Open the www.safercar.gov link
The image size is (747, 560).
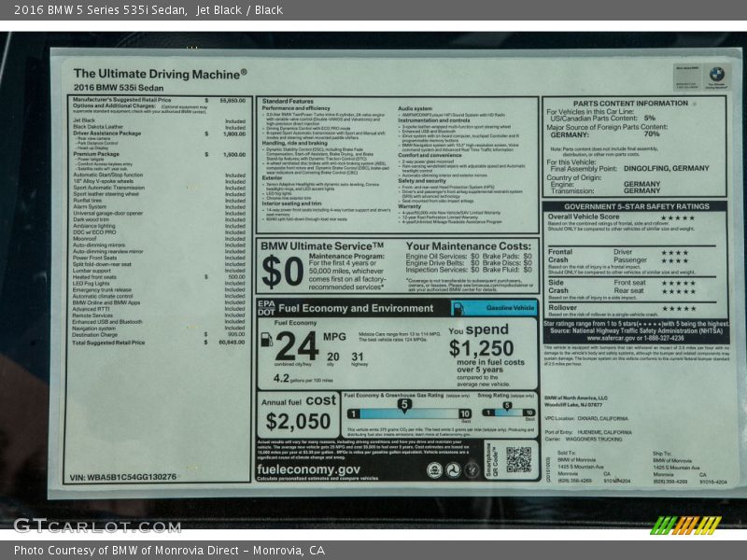click(613, 338)
